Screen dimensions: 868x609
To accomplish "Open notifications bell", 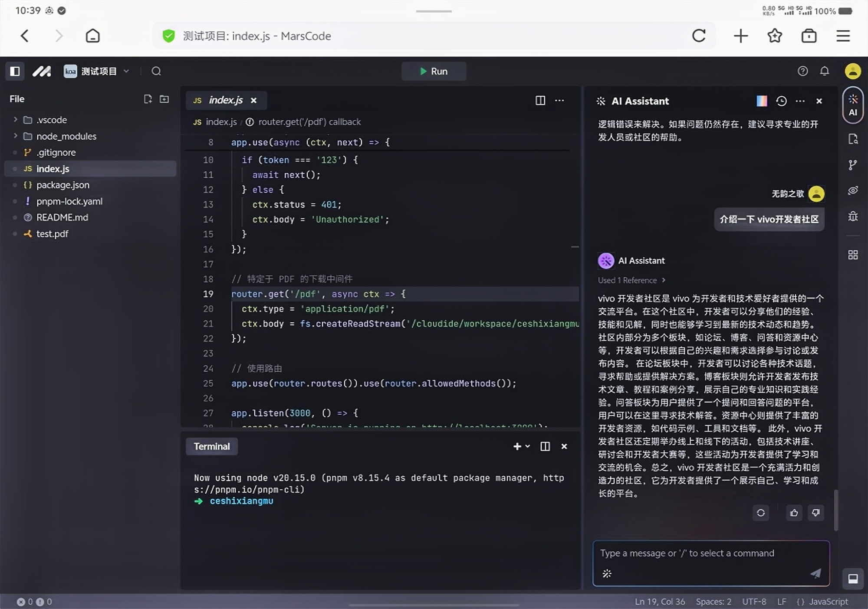I will [825, 71].
